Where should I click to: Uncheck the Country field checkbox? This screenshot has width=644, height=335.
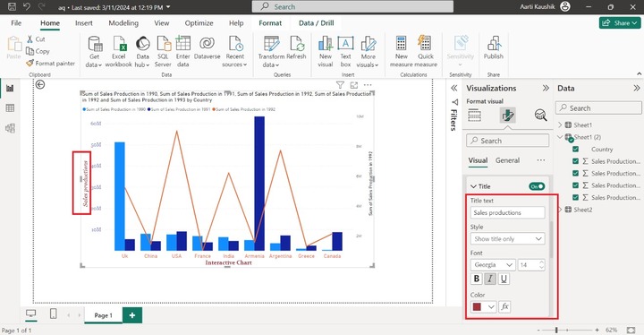click(575, 149)
